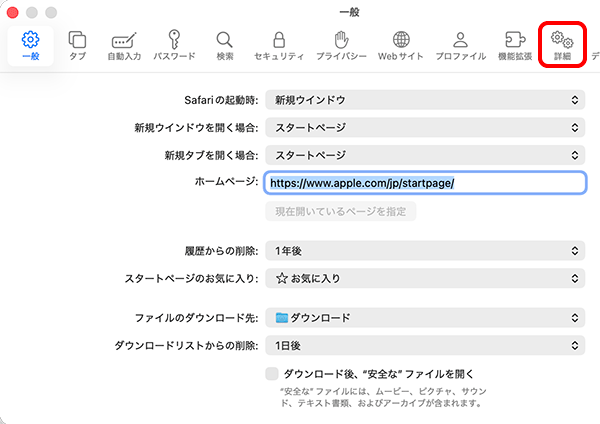
Task: Open the プライバシー hand icon
Action: pos(340,40)
